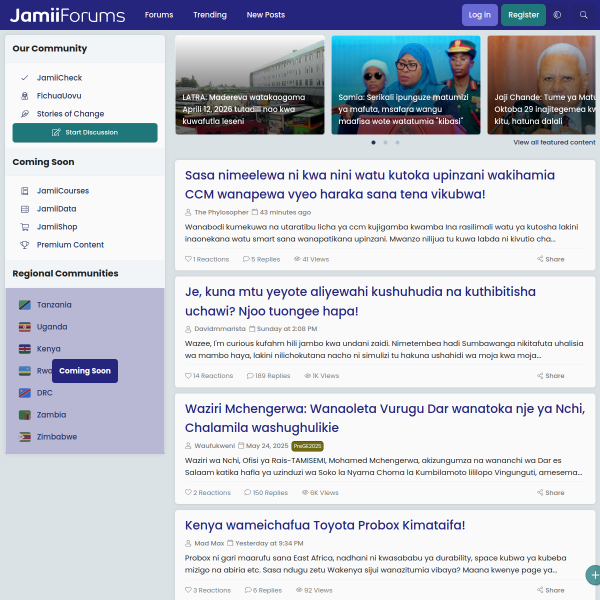Open thread Waziri Mchengerwa Wanaoleta Vurugu

pos(385,418)
